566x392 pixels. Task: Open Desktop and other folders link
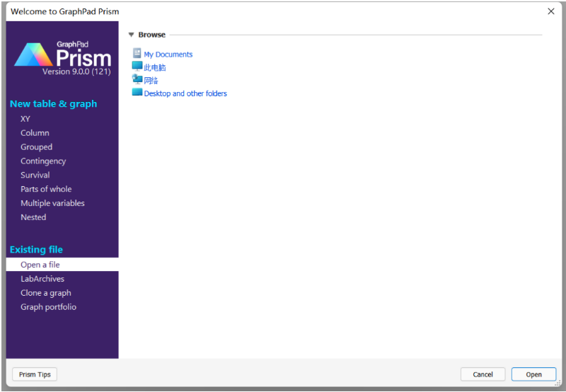click(185, 93)
